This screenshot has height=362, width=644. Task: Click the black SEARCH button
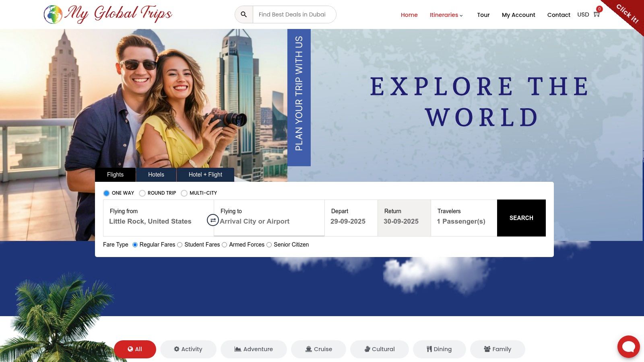tap(521, 218)
